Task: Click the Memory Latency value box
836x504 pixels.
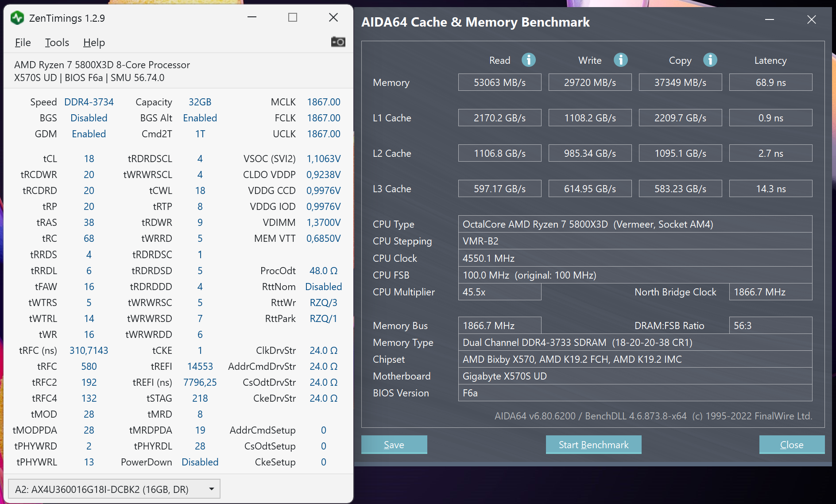Action: tap(770, 82)
